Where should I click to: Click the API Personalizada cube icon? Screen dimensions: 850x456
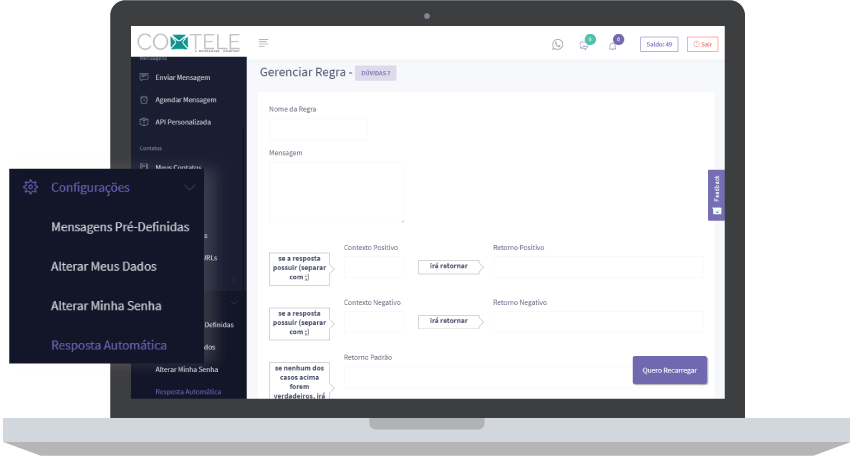pos(144,122)
